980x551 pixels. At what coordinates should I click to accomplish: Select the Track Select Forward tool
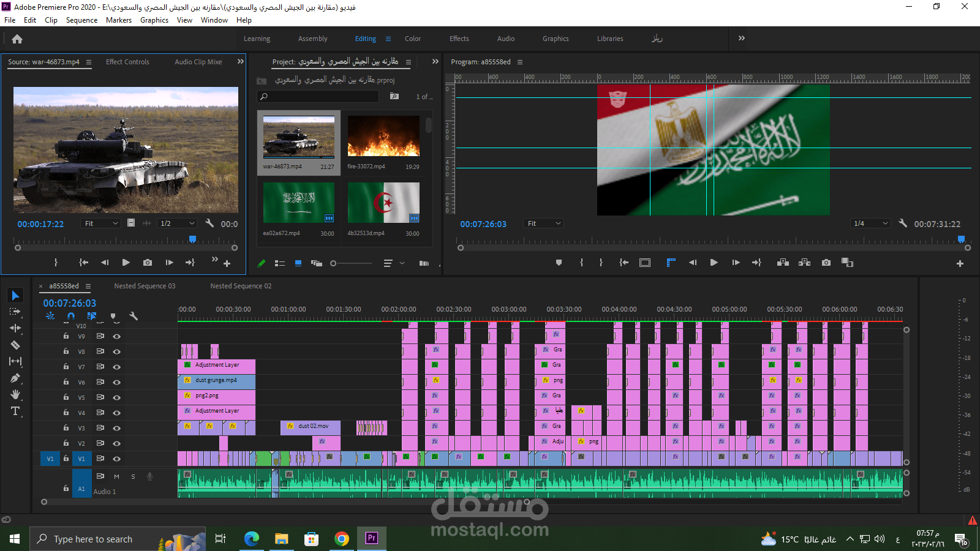pos(15,312)
